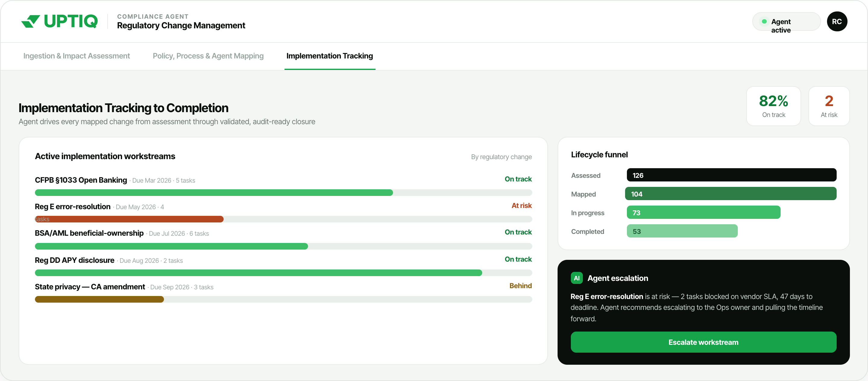
Task: Click the State privacy CA amendment progress bar
Action: click(283, 299)
